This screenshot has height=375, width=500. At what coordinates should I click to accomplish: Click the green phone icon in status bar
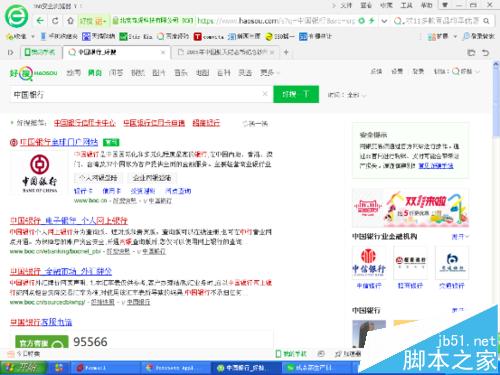[279, 354]
